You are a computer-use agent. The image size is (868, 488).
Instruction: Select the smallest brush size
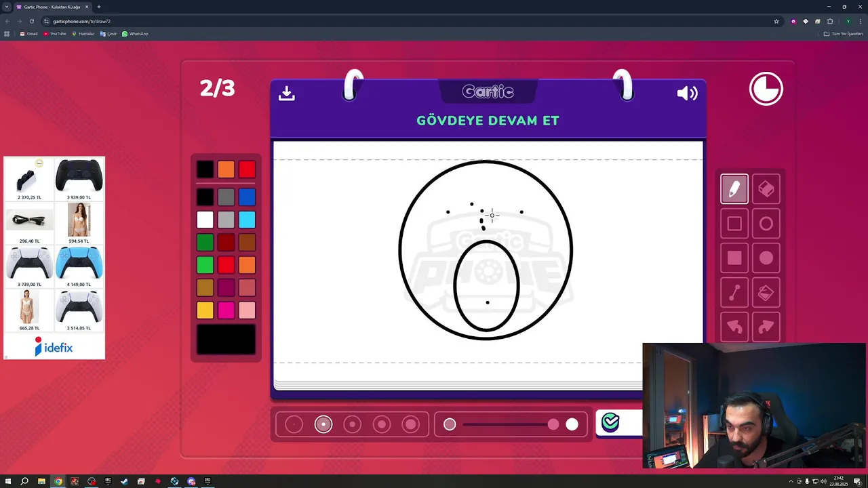coord(294,424)
